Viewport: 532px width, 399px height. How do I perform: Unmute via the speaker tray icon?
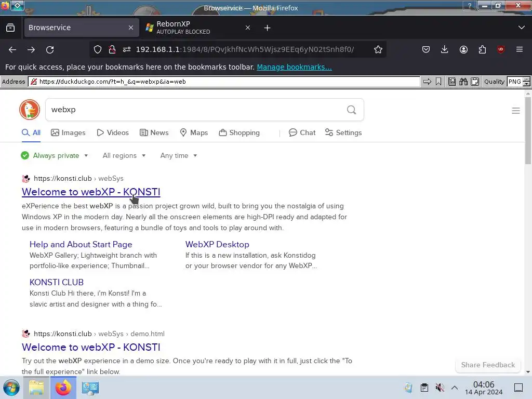pos(440,388)
